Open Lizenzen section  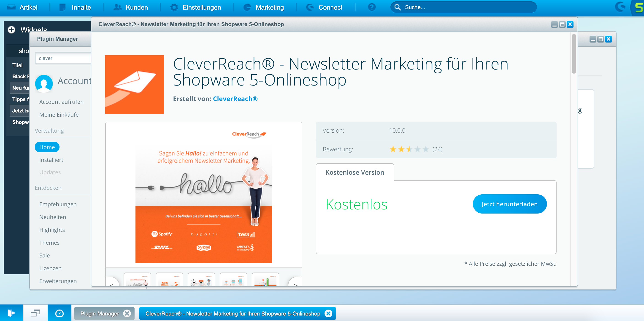(x=51, y=268)
